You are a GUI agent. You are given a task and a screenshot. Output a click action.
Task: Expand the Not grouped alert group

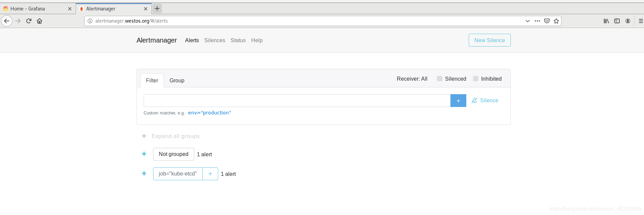144,154
